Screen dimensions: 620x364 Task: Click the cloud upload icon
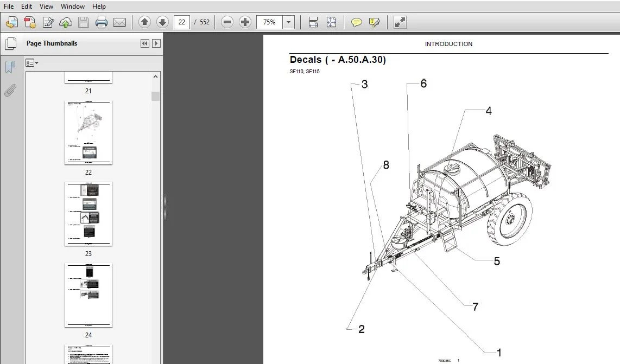pyautogui.click(x=66, y=23)
